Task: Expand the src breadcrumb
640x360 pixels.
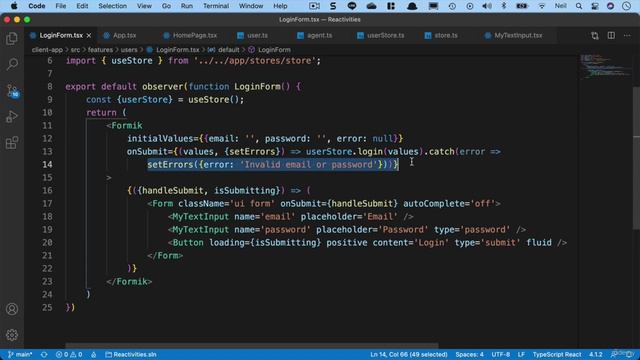Action: (x=76, y=50)
